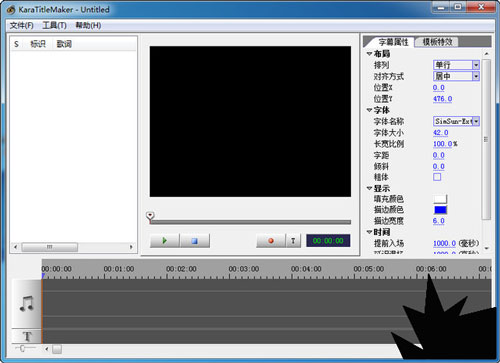Click the 00:02:00 mark on timeline ruler

click(181, 269)
